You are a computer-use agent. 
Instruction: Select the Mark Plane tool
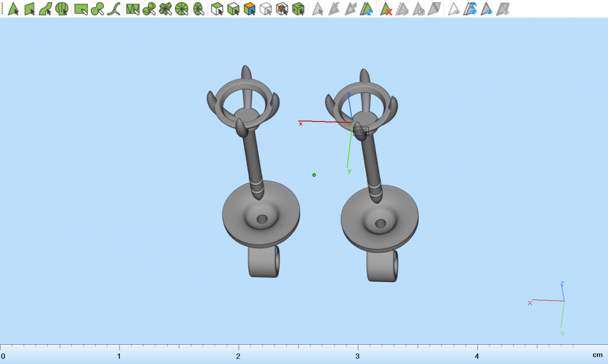click(30, 9)
